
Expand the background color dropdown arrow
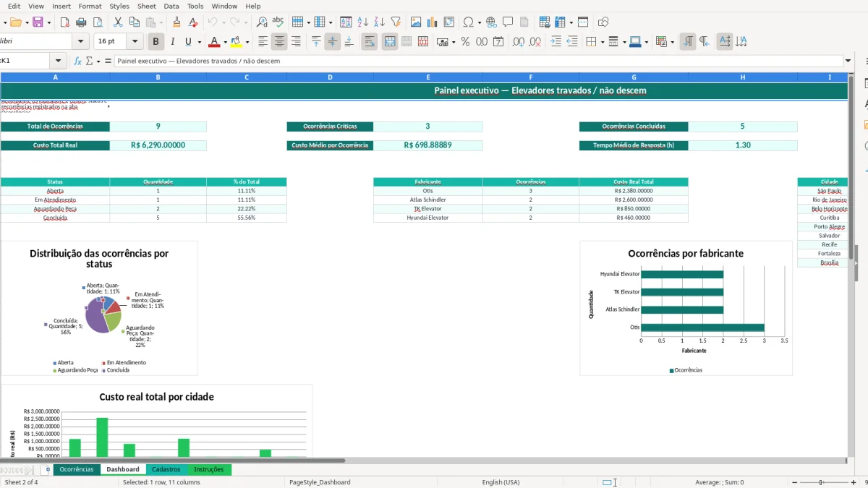247,42
